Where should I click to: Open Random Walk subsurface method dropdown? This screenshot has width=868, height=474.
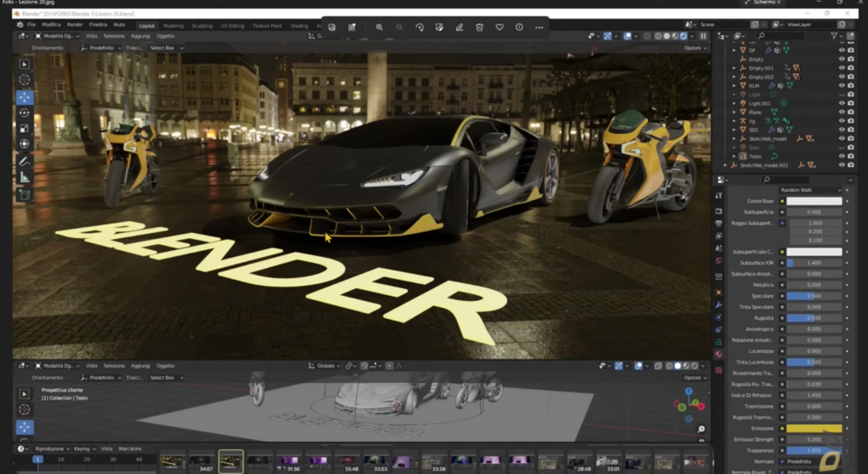(x=810, y=190)
